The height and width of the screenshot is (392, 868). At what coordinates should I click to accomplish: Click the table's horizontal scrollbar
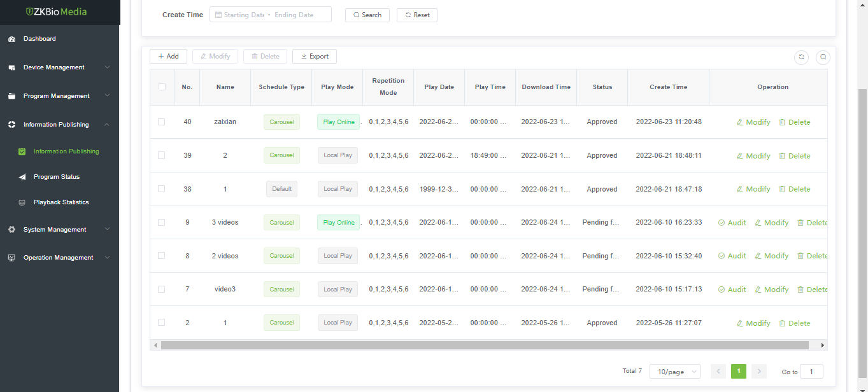click(484, 345)
